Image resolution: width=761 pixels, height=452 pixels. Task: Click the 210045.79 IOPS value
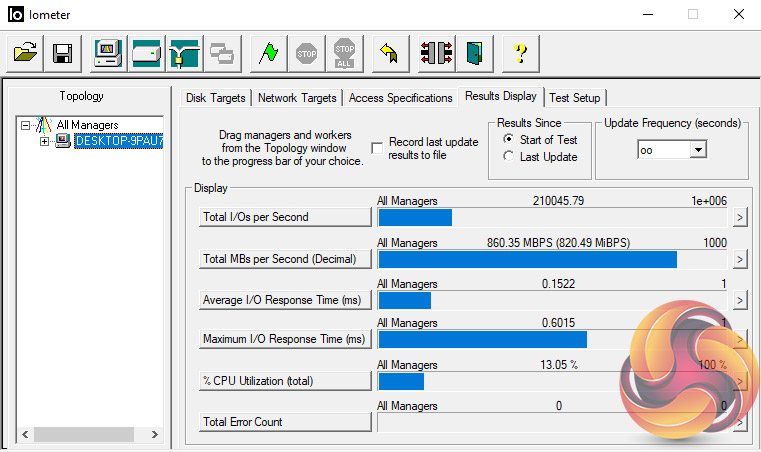click(x=558, y=201)
